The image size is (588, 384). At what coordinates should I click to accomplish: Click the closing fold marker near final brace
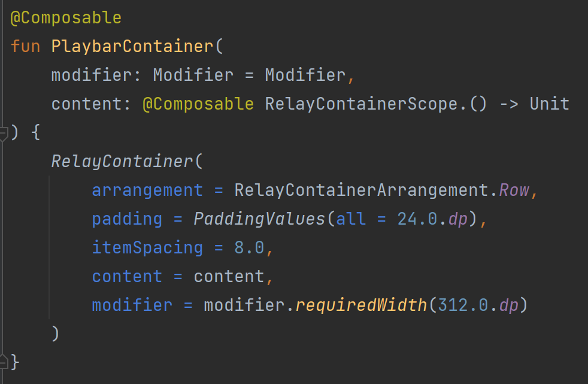click(4, 361)
